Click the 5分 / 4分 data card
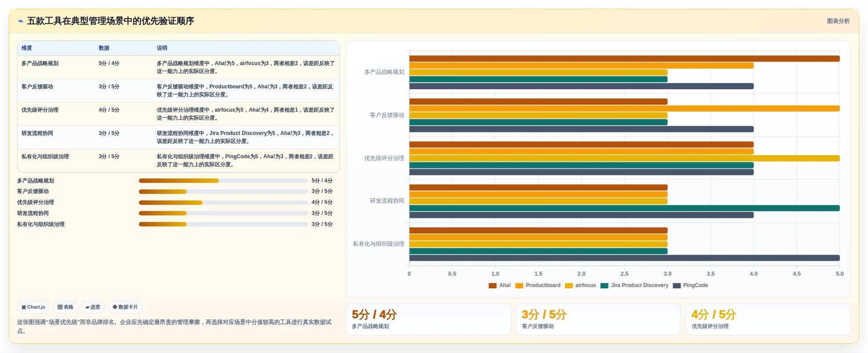The height and width of the screenshot is (353, 868). click(429, 319)
